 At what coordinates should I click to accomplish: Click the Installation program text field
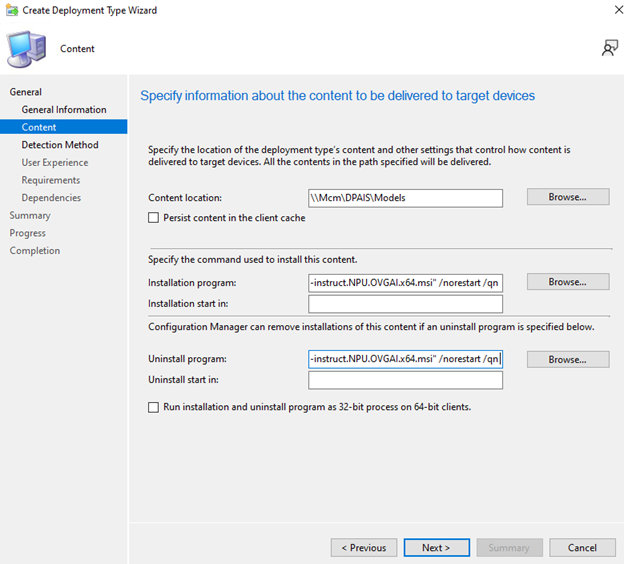[405, 283]
